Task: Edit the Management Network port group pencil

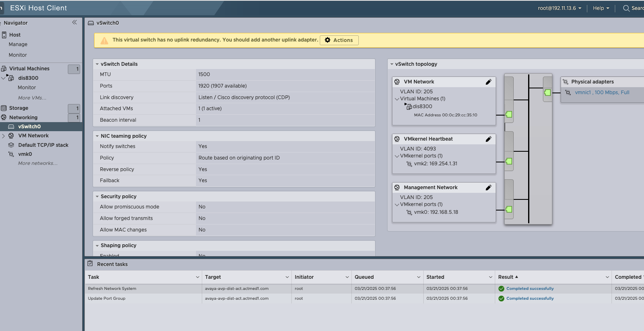Action: [489, 187]
